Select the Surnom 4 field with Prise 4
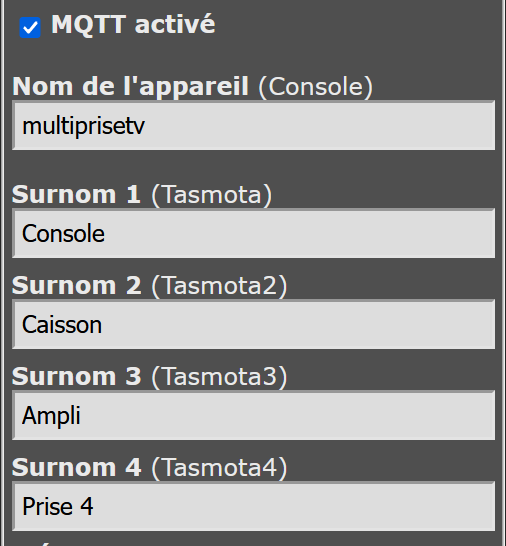Screen dimensions: 506x546 click(x=254, y=506)
